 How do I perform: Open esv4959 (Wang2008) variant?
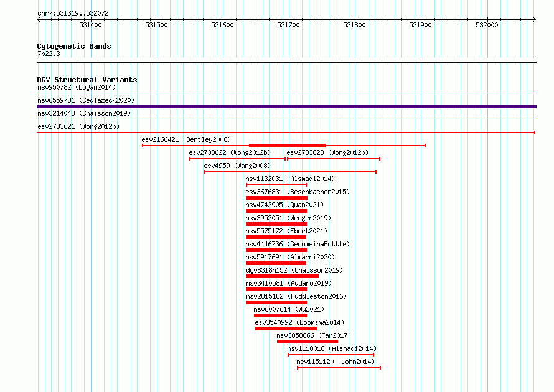237,166
